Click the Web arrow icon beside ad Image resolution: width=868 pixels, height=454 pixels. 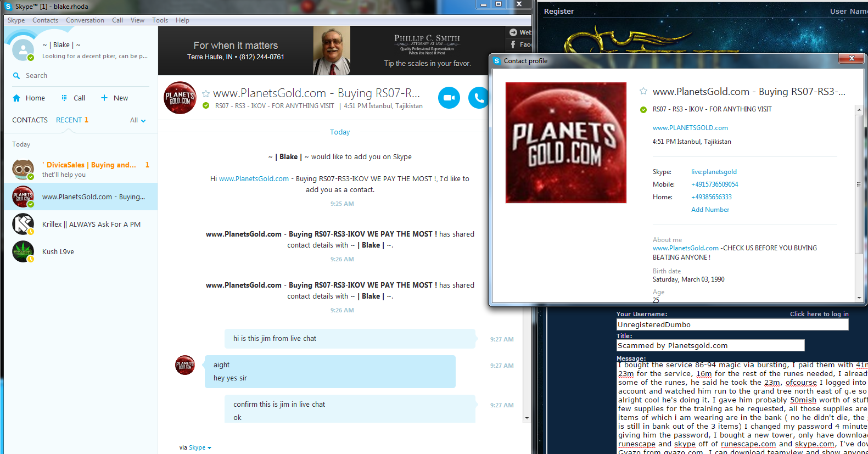(x=513, y=32)
